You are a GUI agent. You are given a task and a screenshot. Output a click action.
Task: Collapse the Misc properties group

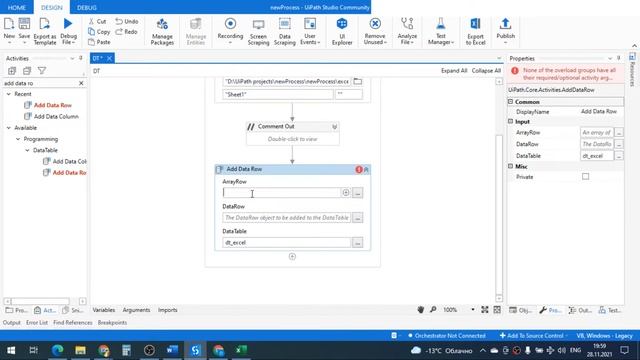tap(510, 166)
